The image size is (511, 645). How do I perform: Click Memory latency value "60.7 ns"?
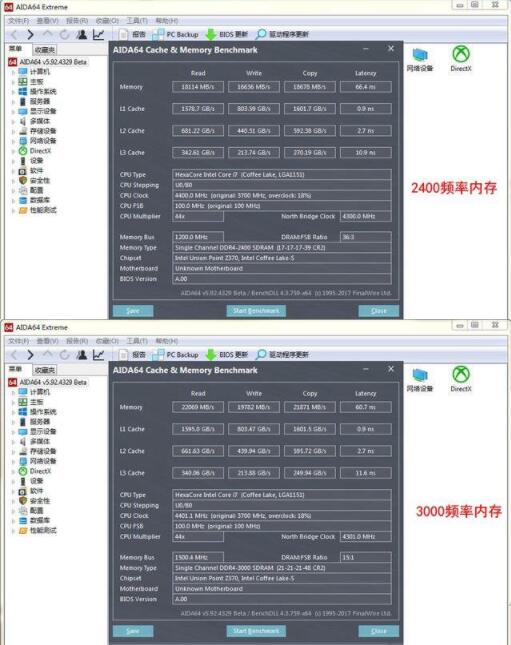tap(365, 407)
